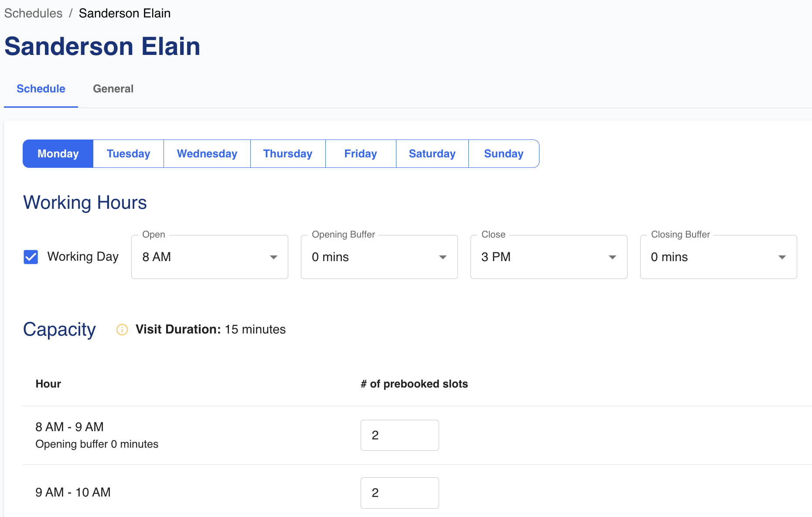The image size is (812, 517).
Task: Click the dropdown arrow in Close field
Action: pyautogui.click(x=612, y=257)
